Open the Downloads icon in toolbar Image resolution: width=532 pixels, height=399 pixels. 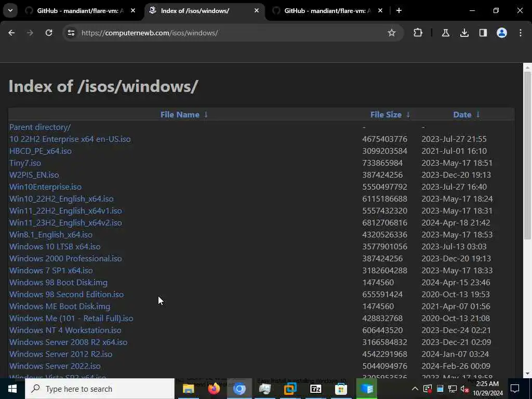tap(464, 33)
